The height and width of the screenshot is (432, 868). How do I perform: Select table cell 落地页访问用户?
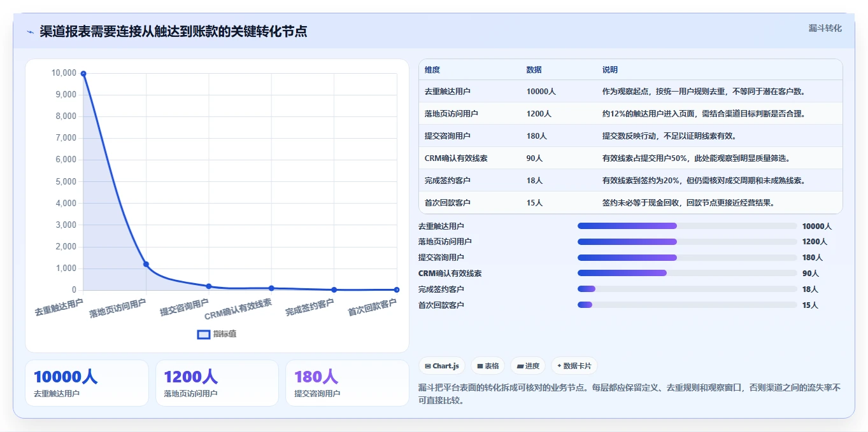(x=452, y=114)
